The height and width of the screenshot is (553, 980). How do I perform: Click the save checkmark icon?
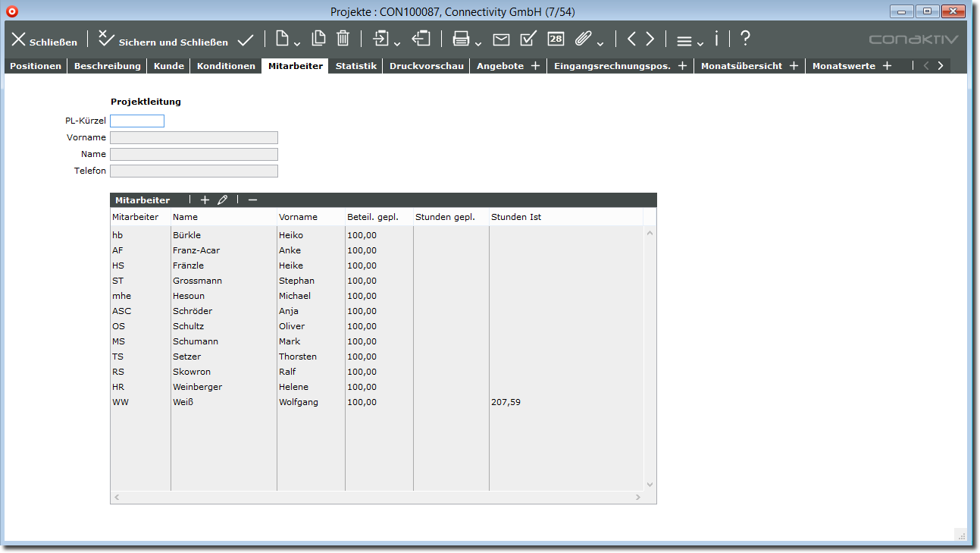coord(245,39)
